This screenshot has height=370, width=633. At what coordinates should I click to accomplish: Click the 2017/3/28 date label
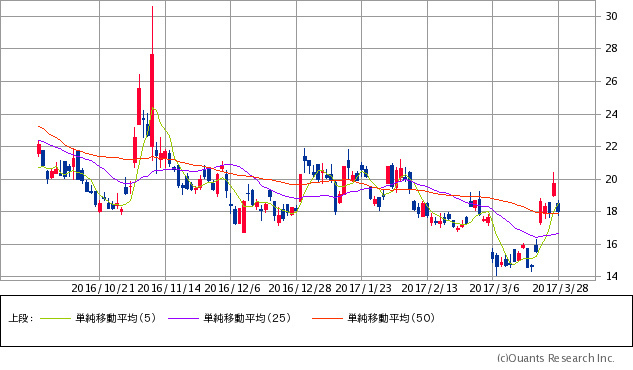[560, 288]
